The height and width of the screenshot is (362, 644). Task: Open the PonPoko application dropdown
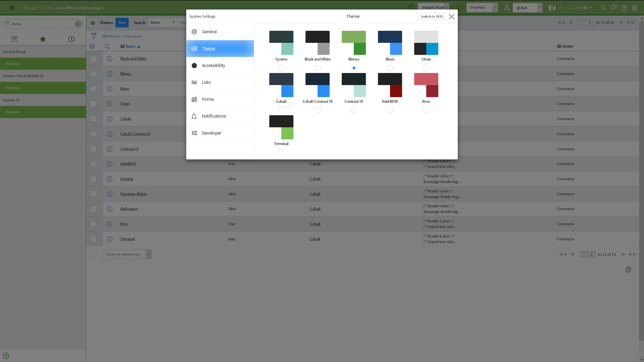[482, 7]
